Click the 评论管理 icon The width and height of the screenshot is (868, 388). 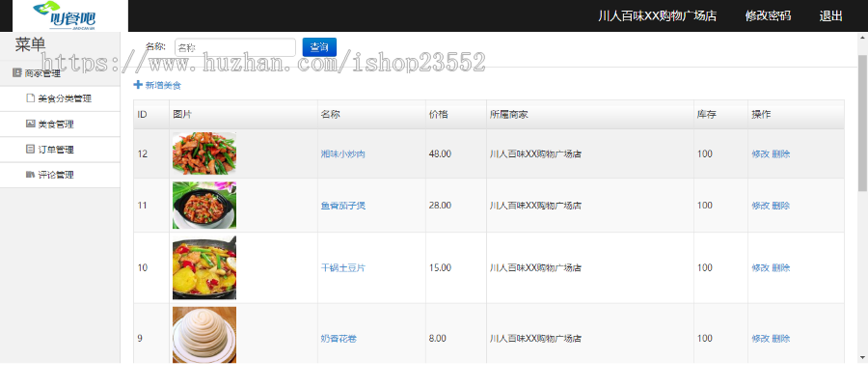tap(31, 175)
